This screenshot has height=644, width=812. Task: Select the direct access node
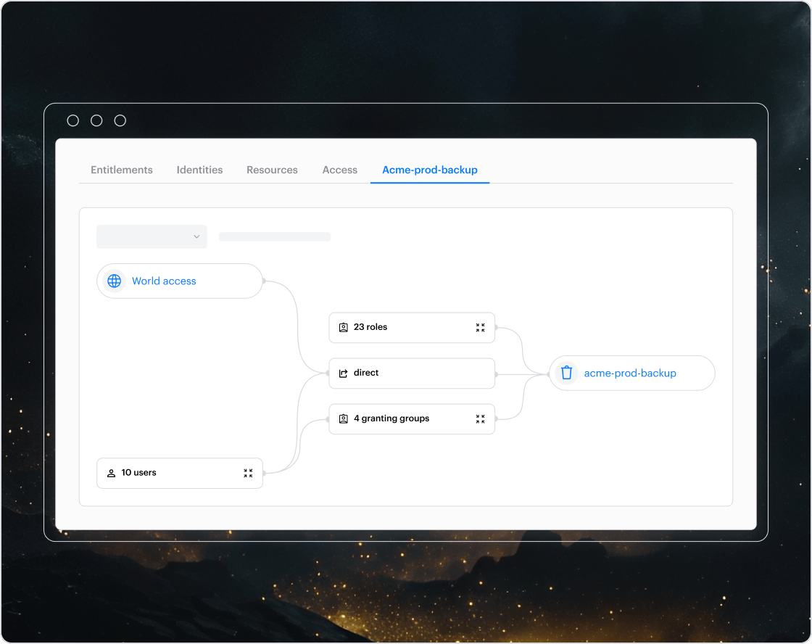(412, 373)
